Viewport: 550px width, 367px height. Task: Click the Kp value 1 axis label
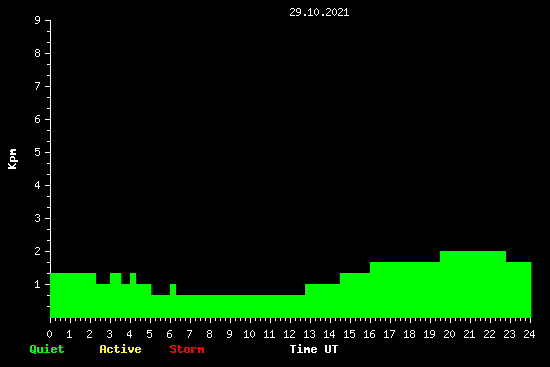38,284
